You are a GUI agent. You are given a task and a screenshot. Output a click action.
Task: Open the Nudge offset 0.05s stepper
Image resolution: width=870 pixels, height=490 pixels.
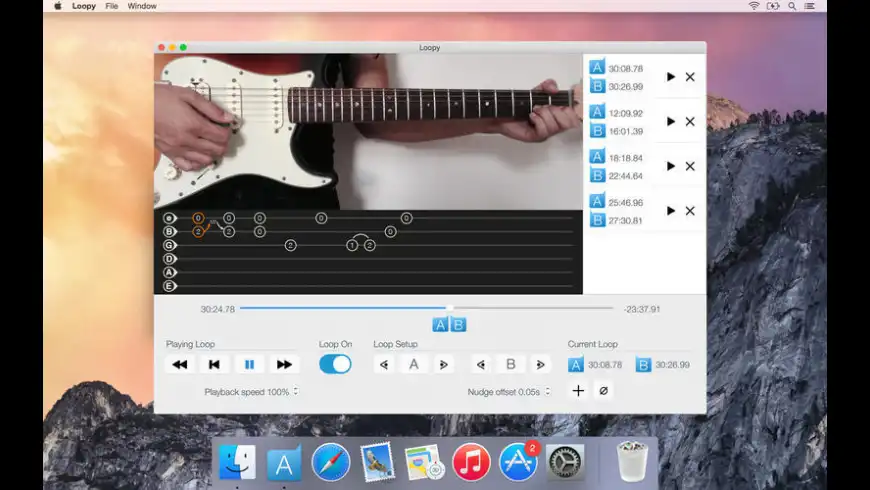pos(548,392)
